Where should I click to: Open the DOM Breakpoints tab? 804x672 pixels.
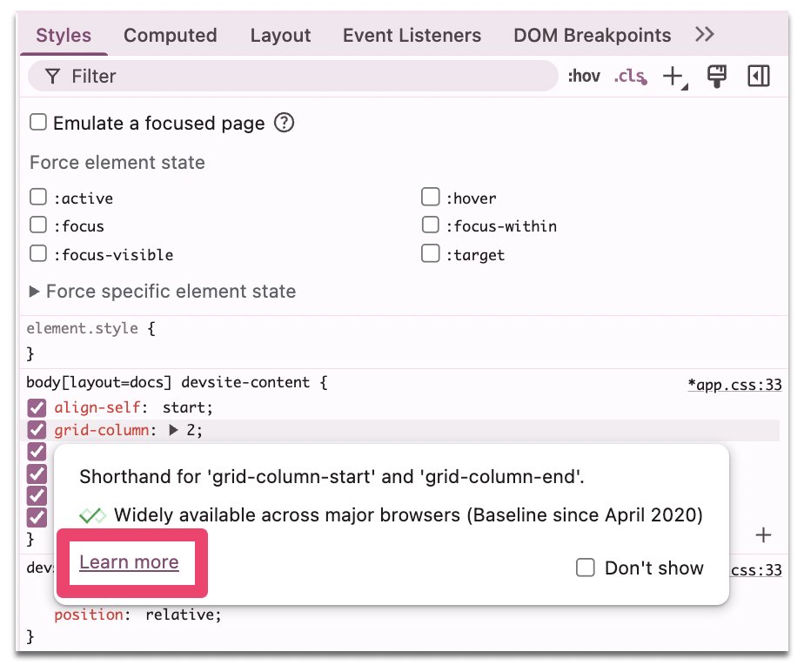593,35
